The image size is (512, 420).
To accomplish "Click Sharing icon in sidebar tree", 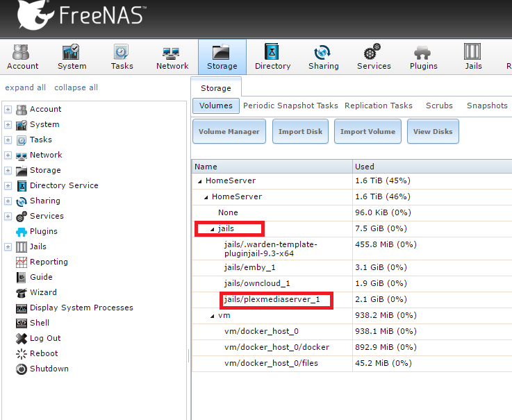I will (22, 201).
